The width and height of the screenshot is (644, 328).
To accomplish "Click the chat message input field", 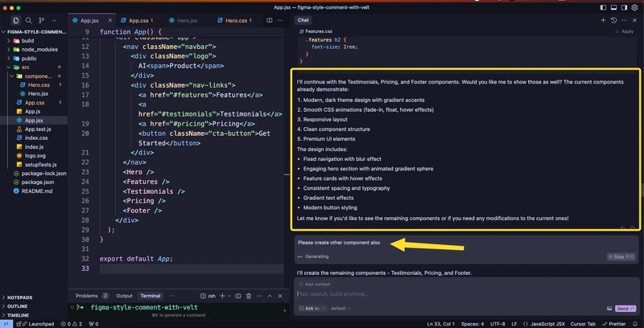I will 459,293.
